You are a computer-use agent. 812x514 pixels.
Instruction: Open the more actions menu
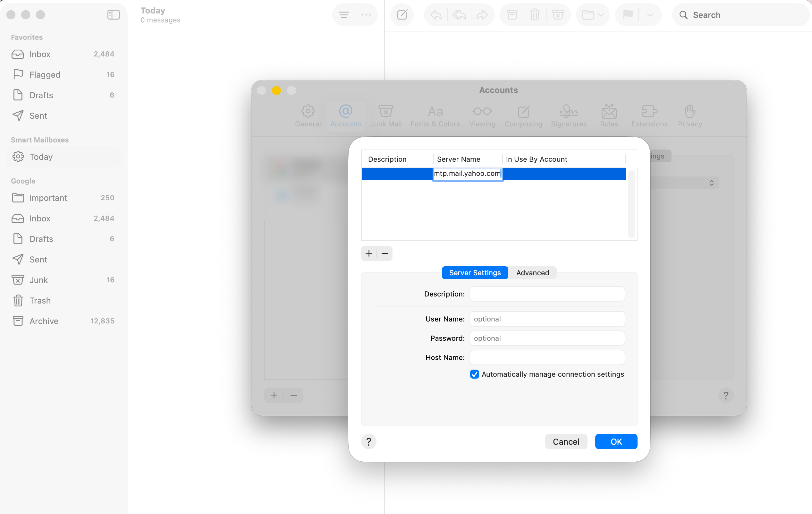click(x=366, y=15)
